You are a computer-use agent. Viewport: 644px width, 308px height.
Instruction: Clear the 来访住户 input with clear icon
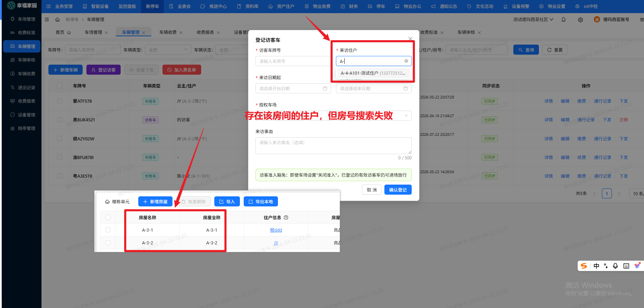coord(406,61)
